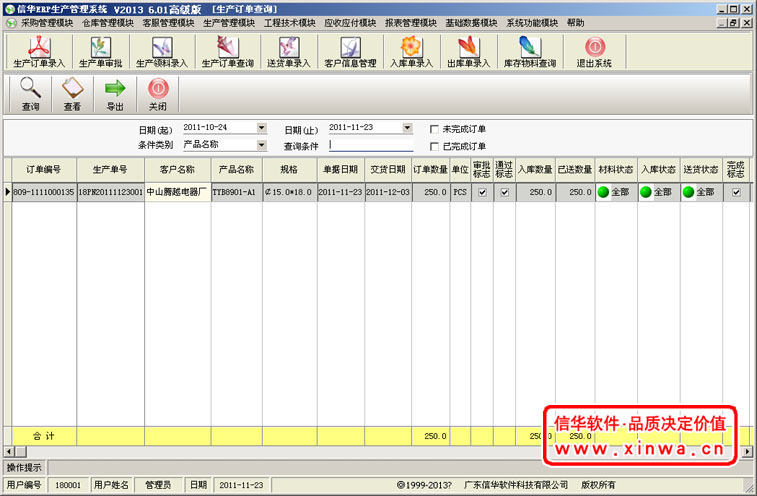
Task: Click horizontal scrollbar left arrow
Action: pos(8,452)
